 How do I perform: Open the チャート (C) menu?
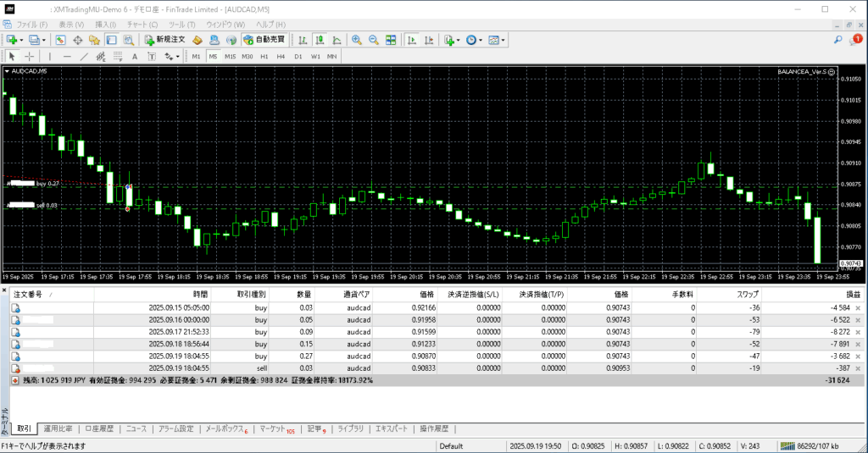click(x=142, y=25)
